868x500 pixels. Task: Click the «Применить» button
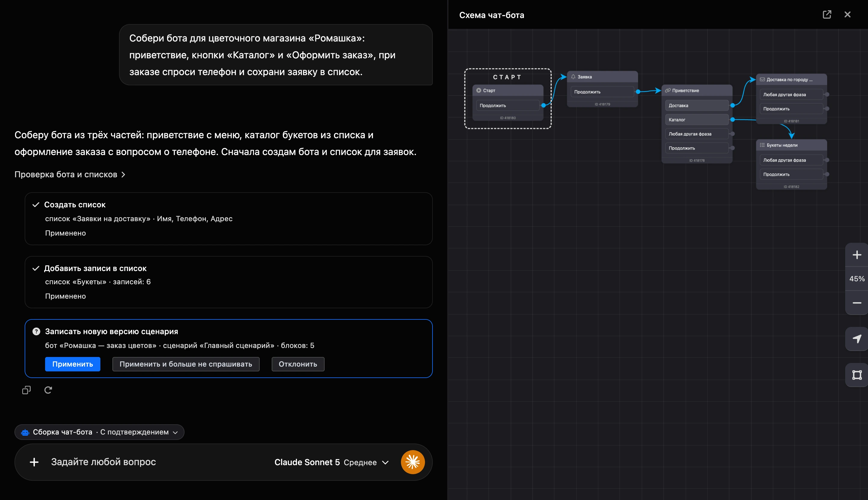click(72, 364)
